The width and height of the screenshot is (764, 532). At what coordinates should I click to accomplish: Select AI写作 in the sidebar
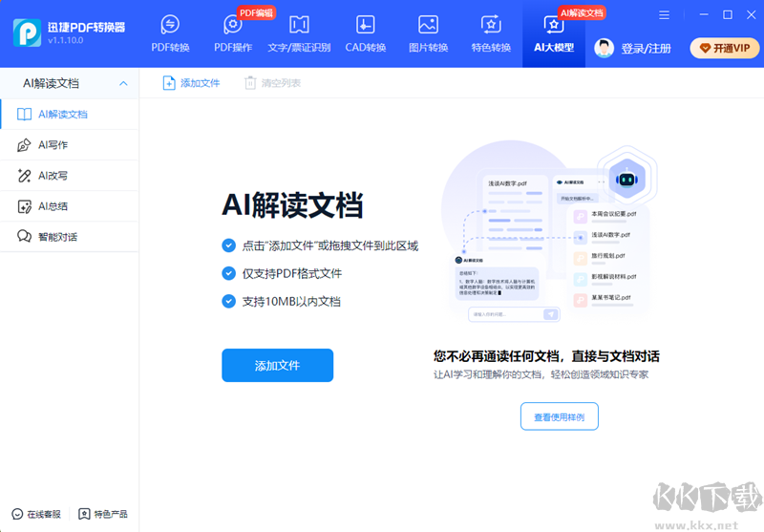click(x=69, y=144)
